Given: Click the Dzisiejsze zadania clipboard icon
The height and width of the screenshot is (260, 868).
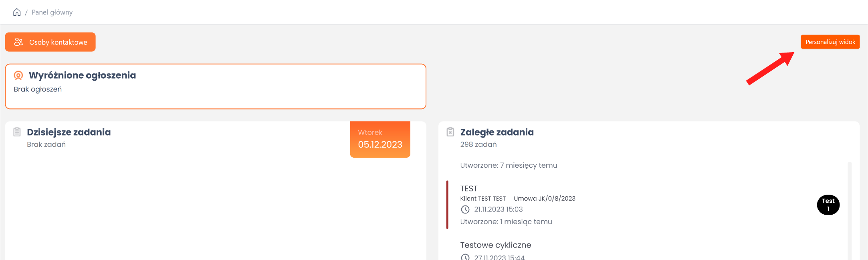Looking at the screenshot, I should [17, 132].
